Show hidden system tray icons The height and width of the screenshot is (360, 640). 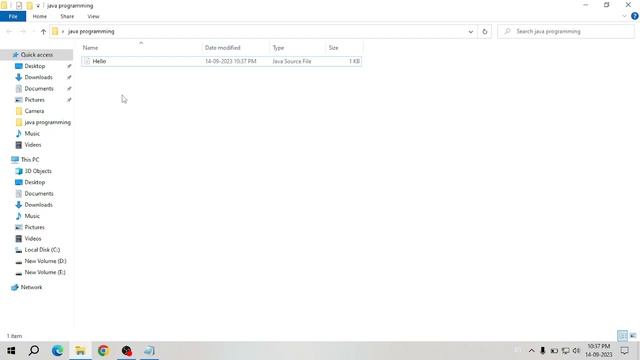click(x=531, y=351)
